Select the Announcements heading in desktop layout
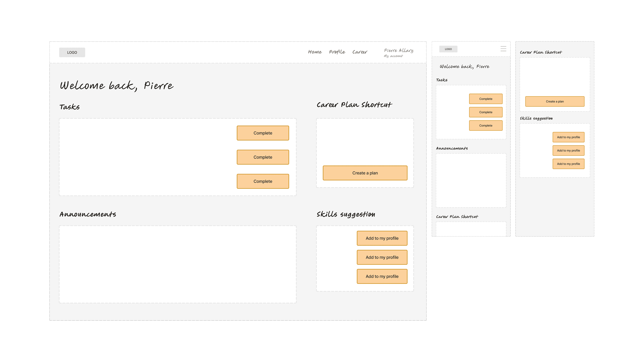 [x=88, y=214]
